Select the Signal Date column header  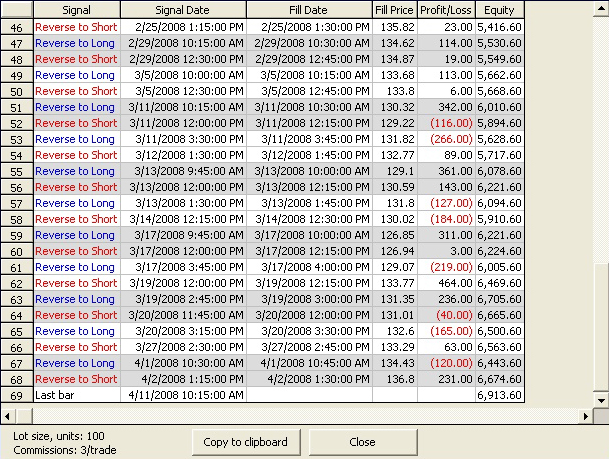183,10
